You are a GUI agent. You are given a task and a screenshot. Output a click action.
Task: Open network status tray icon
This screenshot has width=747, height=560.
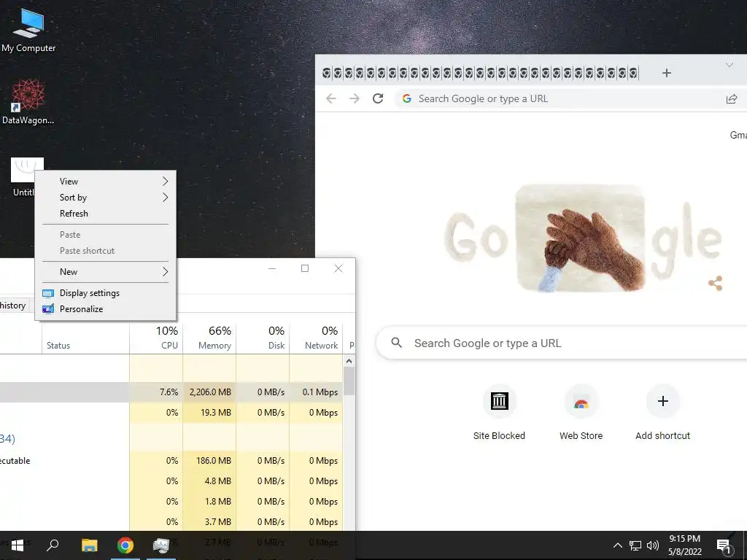(x=635, y=545)
